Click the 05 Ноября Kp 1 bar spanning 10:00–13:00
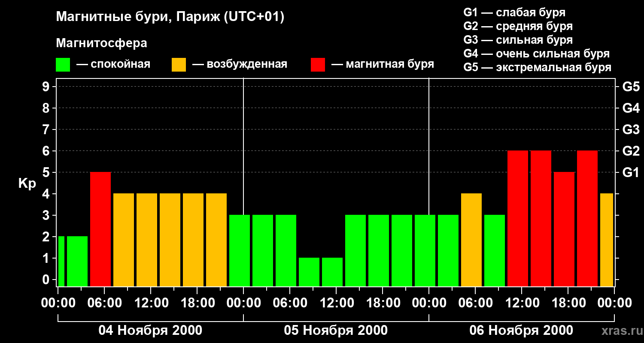 332,272
